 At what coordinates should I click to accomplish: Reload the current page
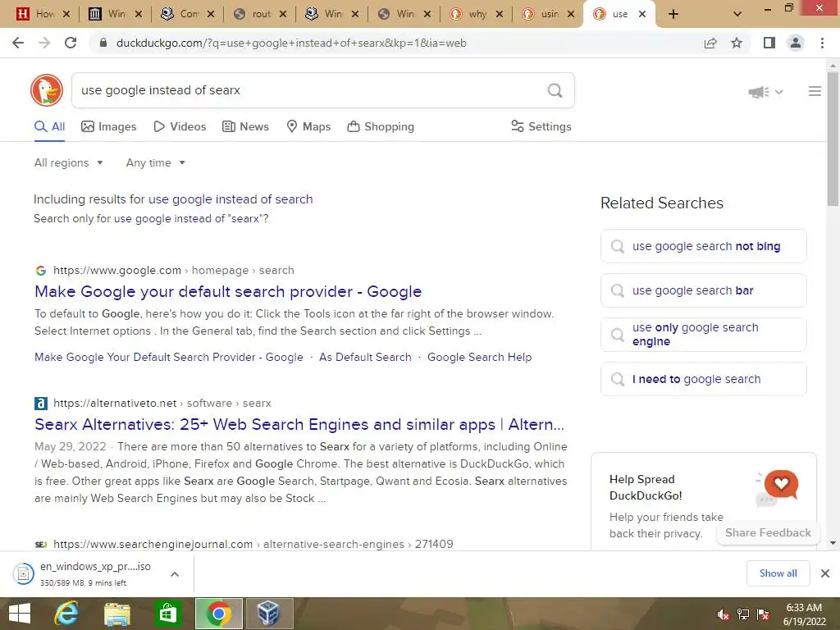(71, 43)
